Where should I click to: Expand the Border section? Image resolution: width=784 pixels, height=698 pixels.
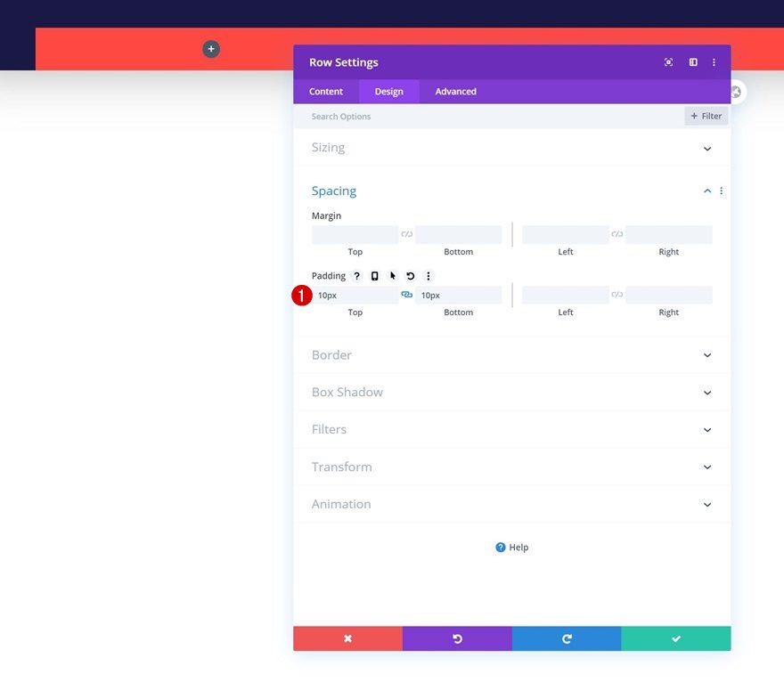pyautogui.click(x=512, y=354)
